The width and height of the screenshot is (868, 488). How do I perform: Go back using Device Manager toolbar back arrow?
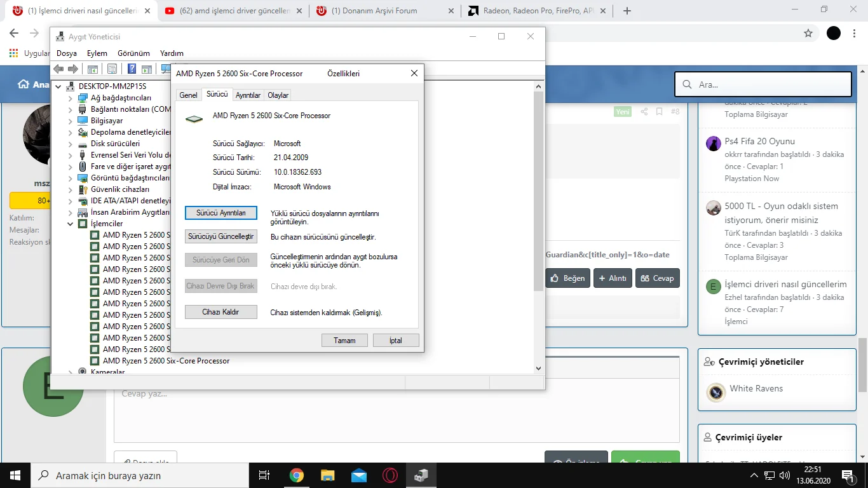pyautogui.click(x=58, y=69)
